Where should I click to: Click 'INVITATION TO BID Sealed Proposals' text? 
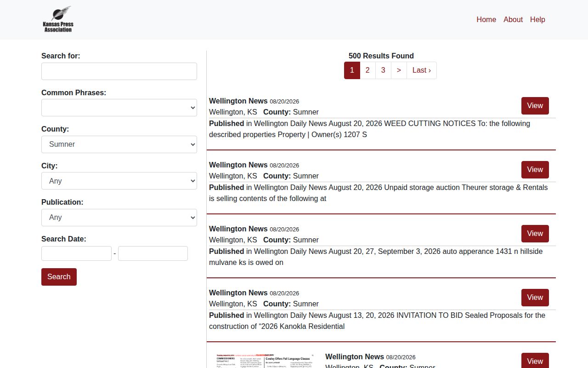(459, 315)
